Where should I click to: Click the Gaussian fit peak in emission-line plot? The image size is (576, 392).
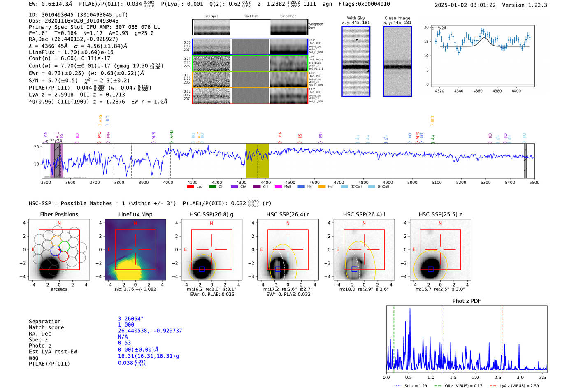point(484,37)
